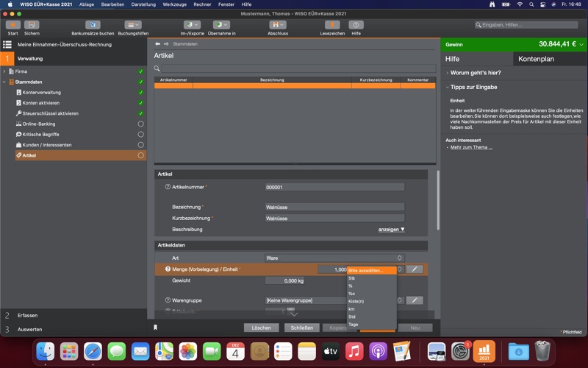
Task: Open Safari from the Dock
Action: (93, 352)
